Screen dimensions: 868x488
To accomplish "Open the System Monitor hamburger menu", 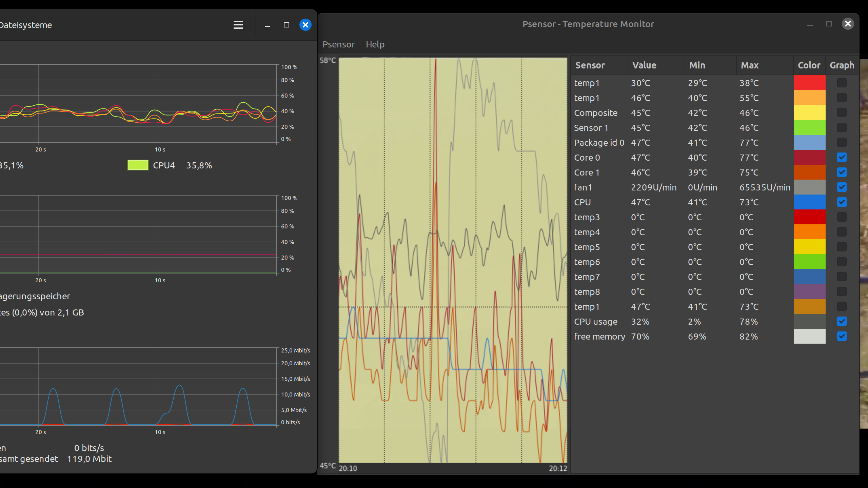I will click(x=238, y=25).
